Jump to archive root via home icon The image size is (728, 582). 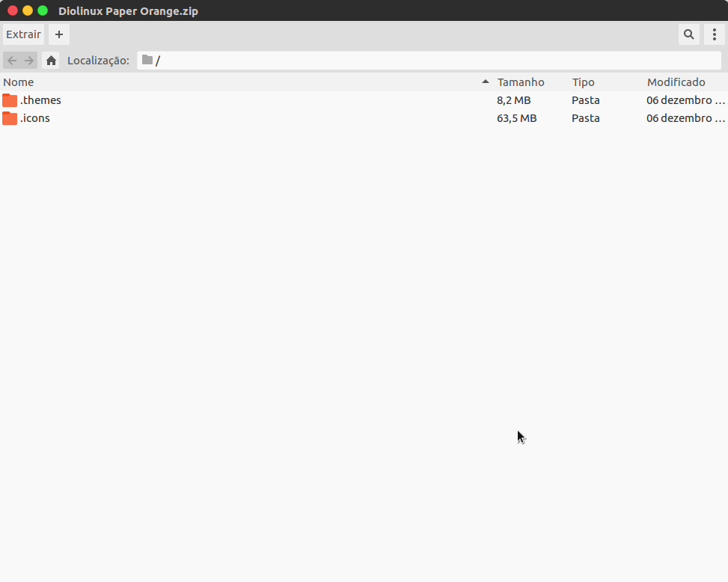(51, 61)
